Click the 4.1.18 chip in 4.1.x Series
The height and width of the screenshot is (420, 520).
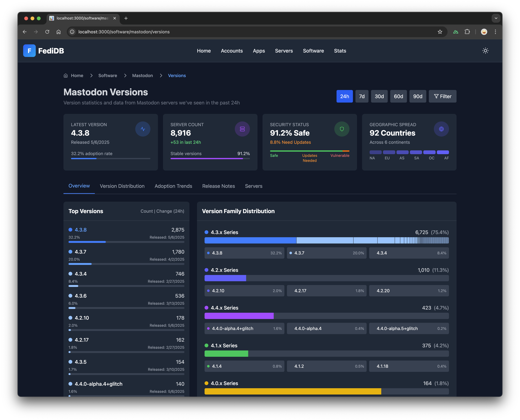[409, 366]
